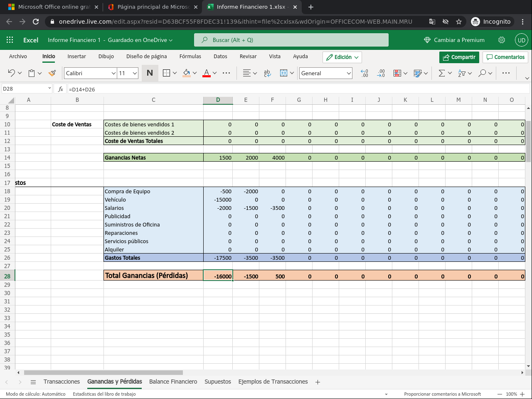Click the Format Painter brush icon

52,73
